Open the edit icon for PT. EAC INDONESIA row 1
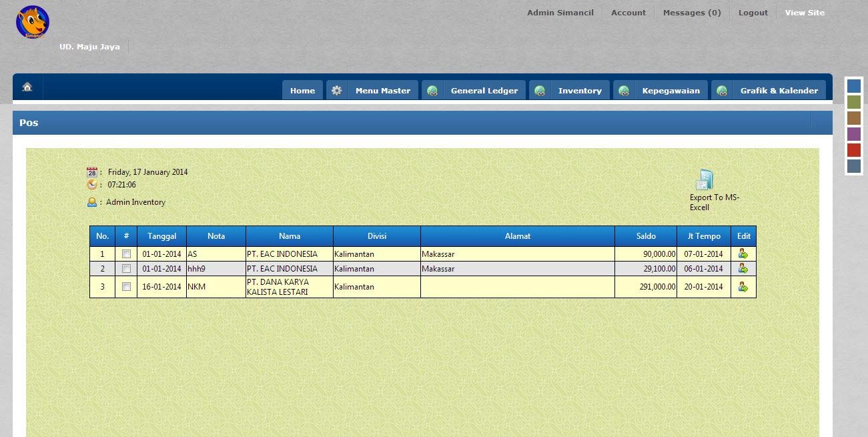868x437 pixels. click(743, 254)
